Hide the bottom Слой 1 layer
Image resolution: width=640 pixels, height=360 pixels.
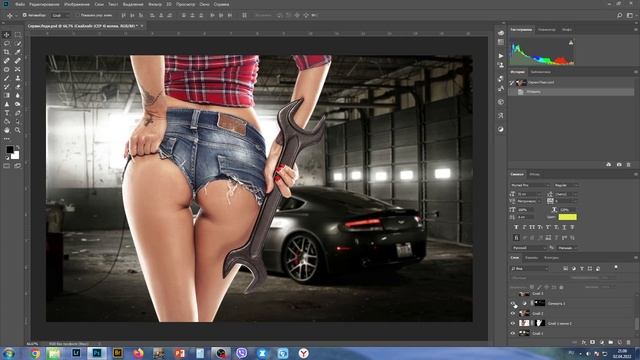coord(513,333)
